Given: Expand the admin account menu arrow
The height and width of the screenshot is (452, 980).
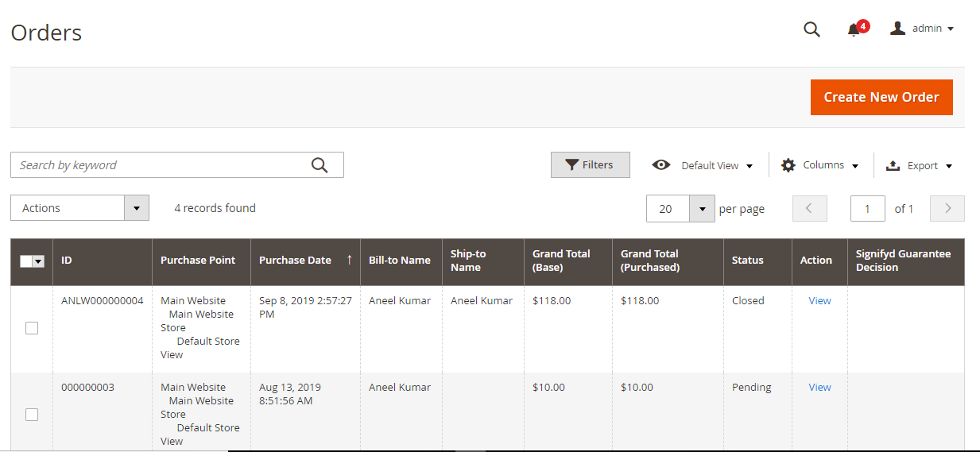Looking at the screenshot, I should [951, 29].
